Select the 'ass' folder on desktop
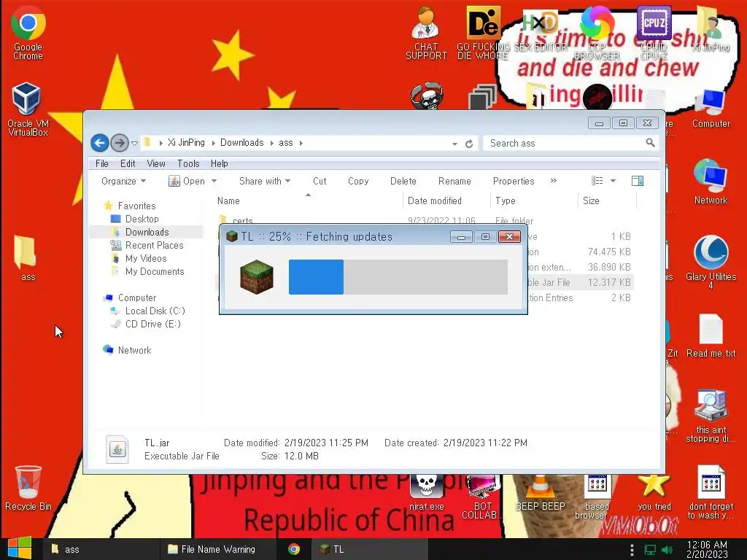The width and height of the screenshot is (747, 560). pos(26,258)
